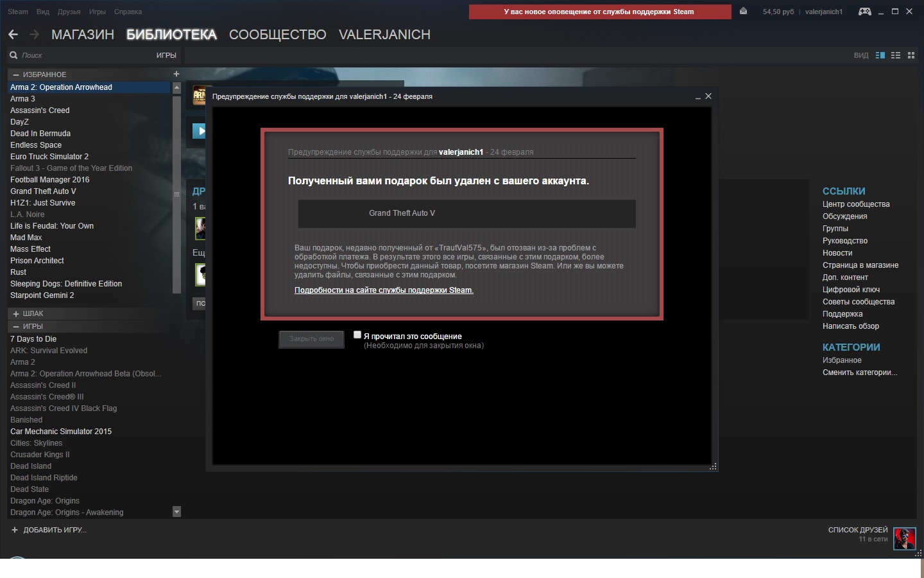
Task: Select 7 Days to Die
Action: click(90, 339)
